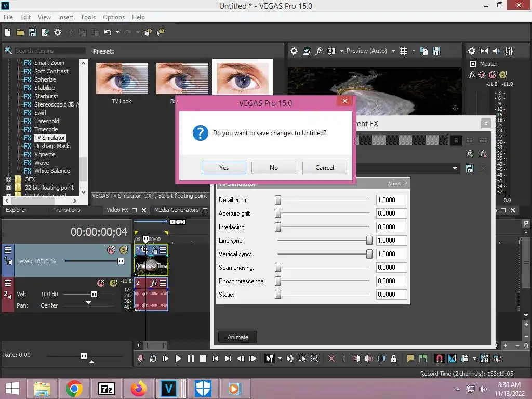Open audio track 2 more menu
This screenshot has height=399, width=532.
tap(7, 283)
